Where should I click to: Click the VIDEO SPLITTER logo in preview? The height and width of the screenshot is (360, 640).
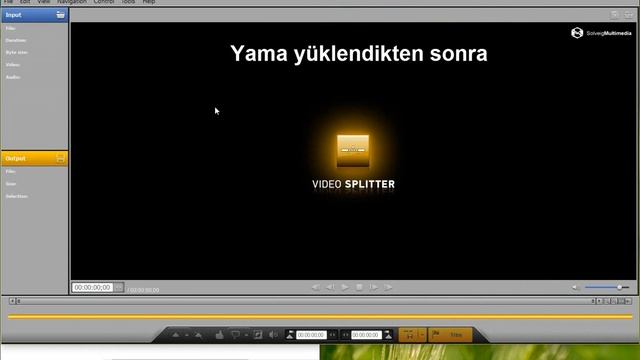pyautogui.click(x=353, y=162)
